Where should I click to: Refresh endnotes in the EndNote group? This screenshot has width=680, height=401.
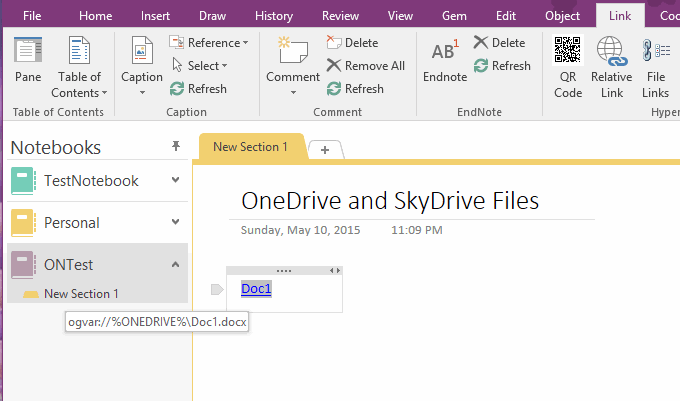coord(502,65)
